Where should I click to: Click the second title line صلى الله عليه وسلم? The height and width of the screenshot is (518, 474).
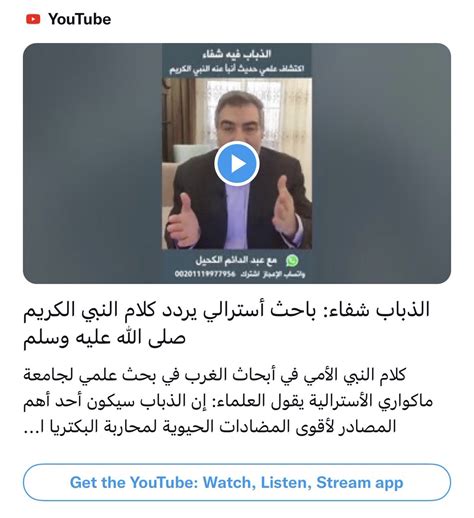[104, 337]
